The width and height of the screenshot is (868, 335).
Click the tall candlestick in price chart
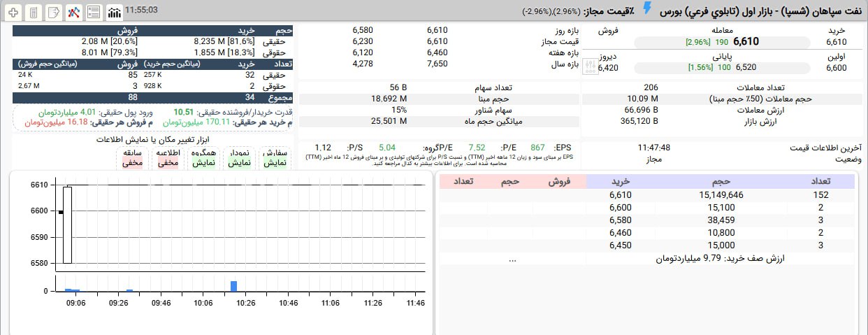67,224
